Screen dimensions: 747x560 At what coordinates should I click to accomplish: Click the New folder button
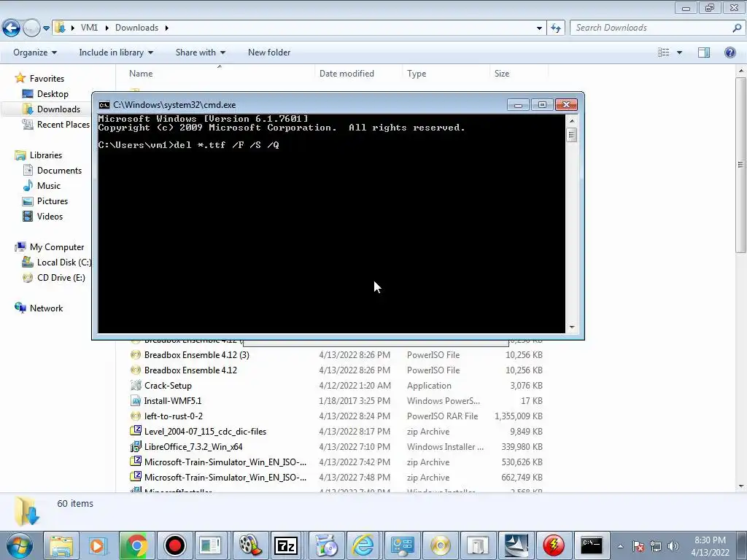pos(269,52)
